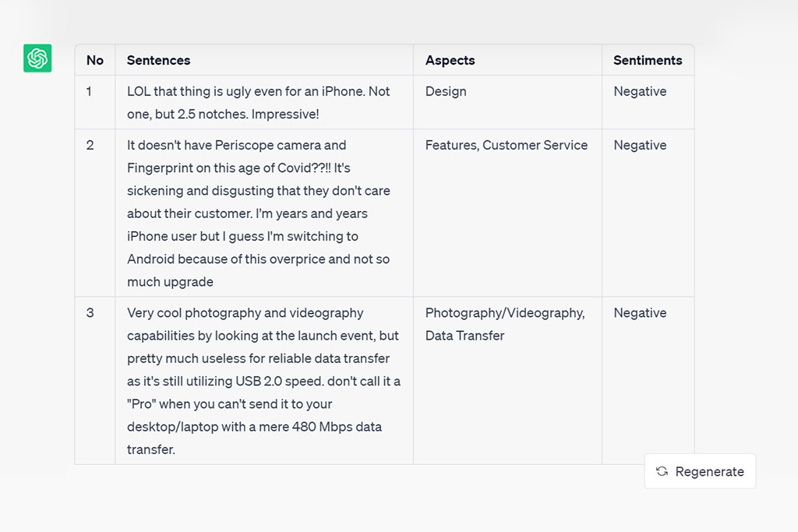Screen dimensions: 798x532
Task: Click the Negative sentiment in row 1
Action: click(x=640, y=91)
